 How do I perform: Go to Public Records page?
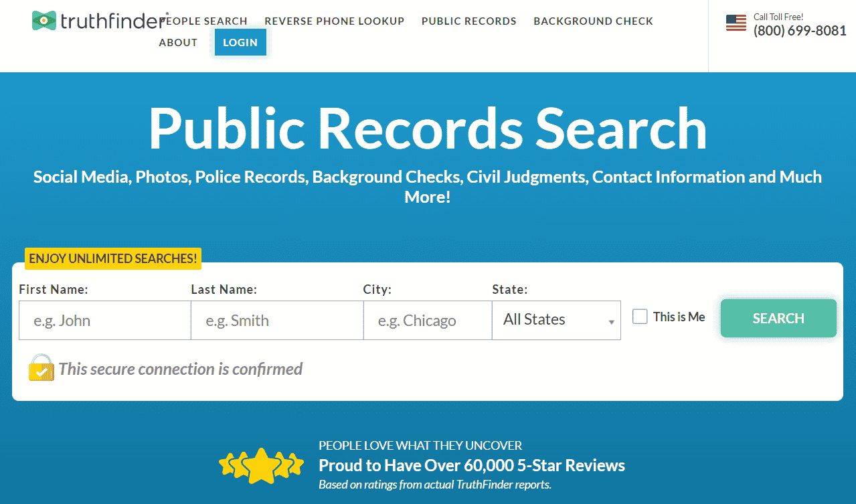point(469,21)
